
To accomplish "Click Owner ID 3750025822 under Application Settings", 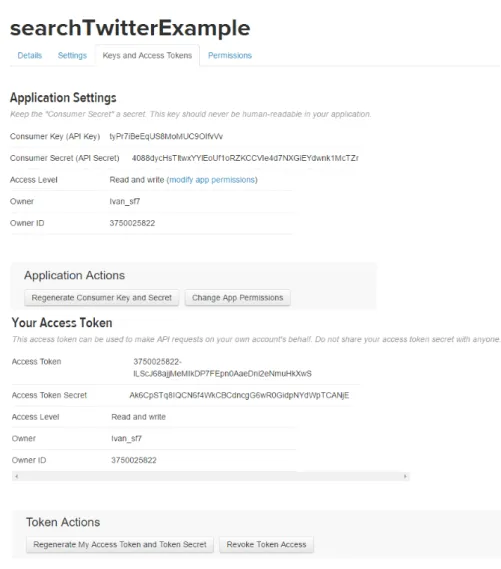I will tap(132, 223).
